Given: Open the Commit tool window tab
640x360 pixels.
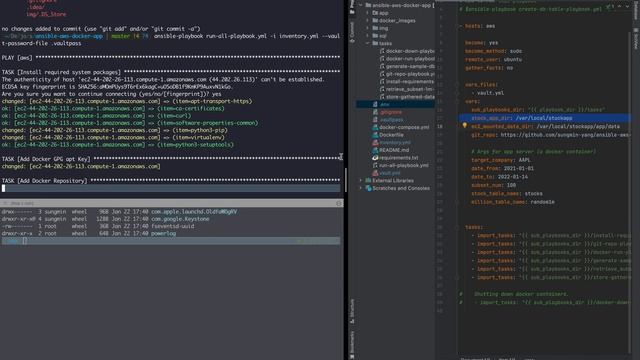Looking at the screenshot, I should coord(352,32).
